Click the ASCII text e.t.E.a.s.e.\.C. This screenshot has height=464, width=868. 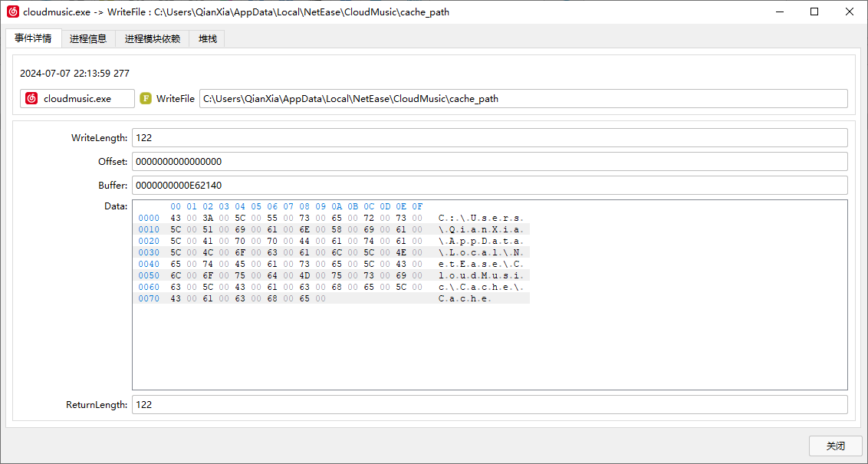(481, 264)
